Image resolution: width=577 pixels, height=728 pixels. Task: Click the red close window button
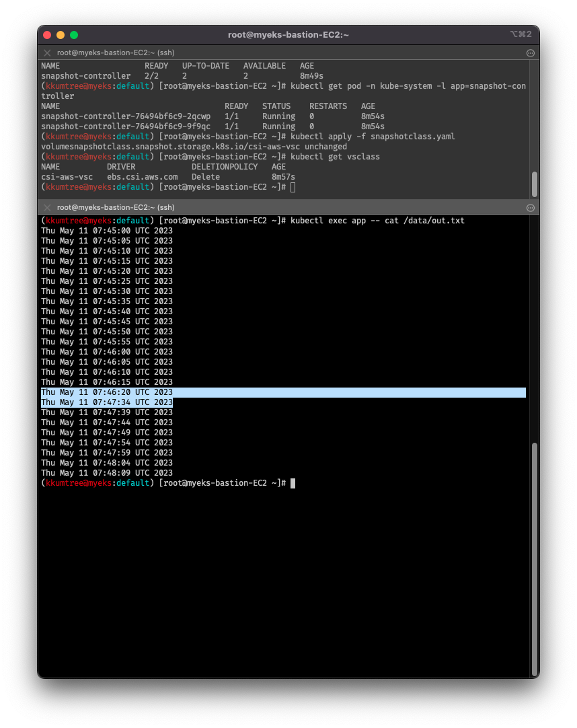tap(47, 35)
